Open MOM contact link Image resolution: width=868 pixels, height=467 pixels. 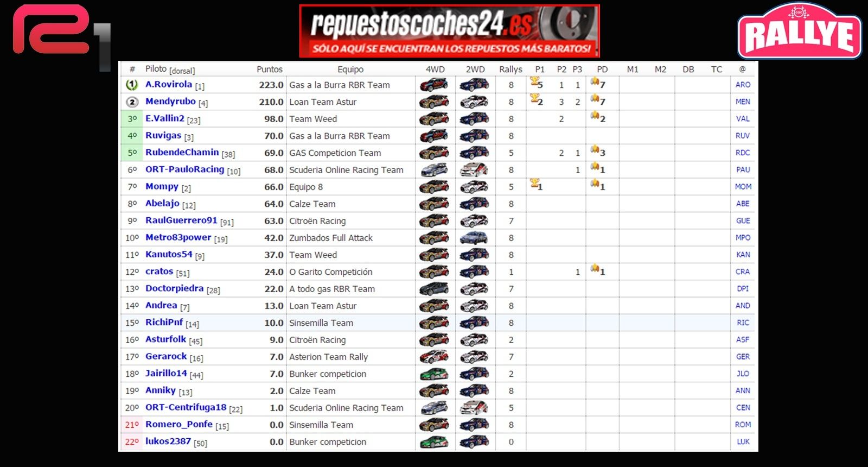[743, 187]
